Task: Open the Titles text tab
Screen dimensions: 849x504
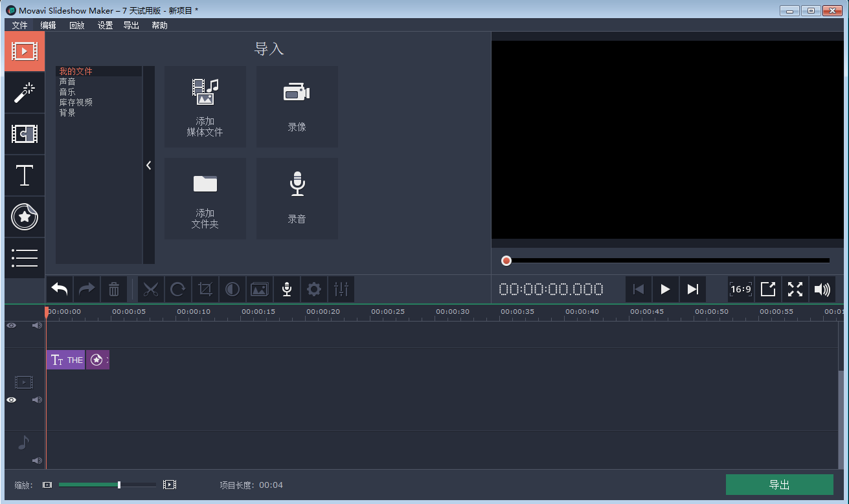Action: 25,175
